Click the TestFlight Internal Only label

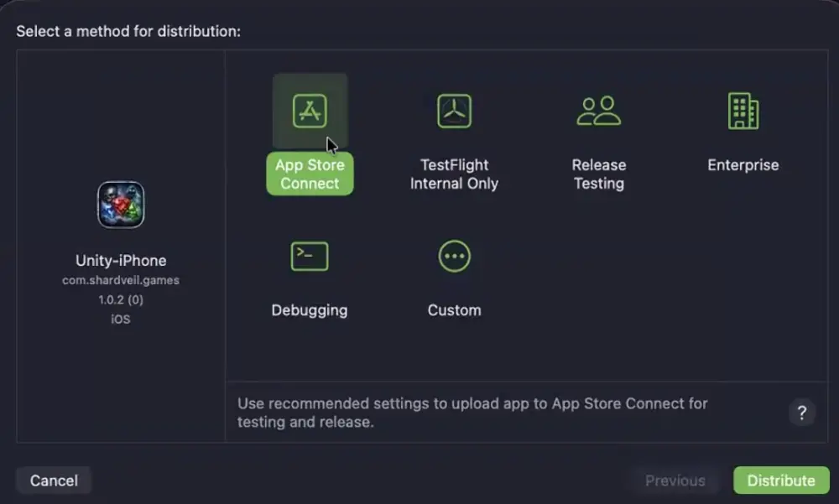coord(454,174)
